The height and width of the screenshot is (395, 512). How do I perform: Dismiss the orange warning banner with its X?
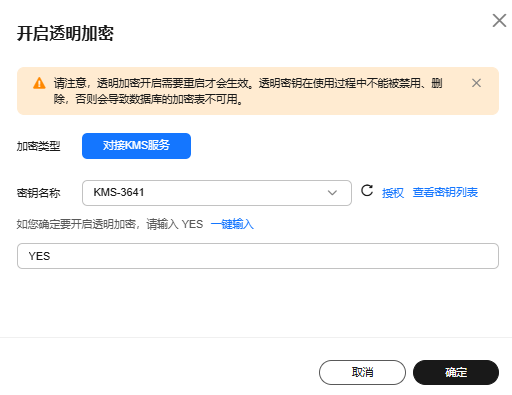click(476, 83)
